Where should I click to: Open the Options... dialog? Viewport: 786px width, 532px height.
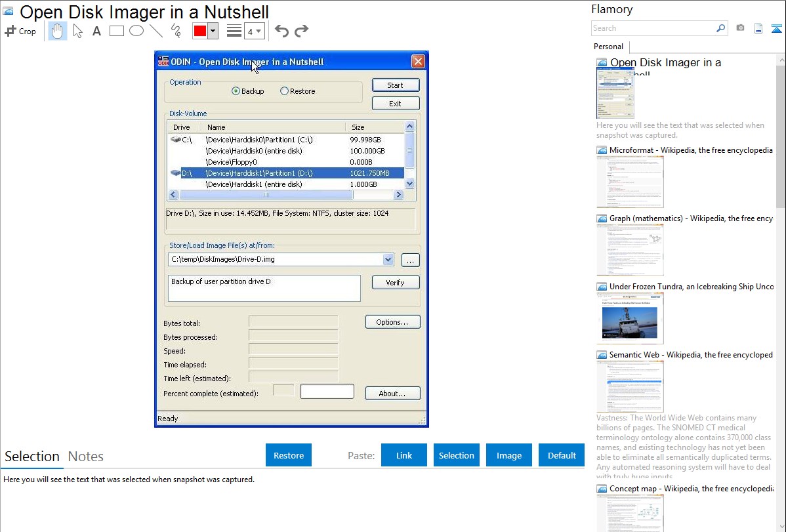click(x=392, y=322)
